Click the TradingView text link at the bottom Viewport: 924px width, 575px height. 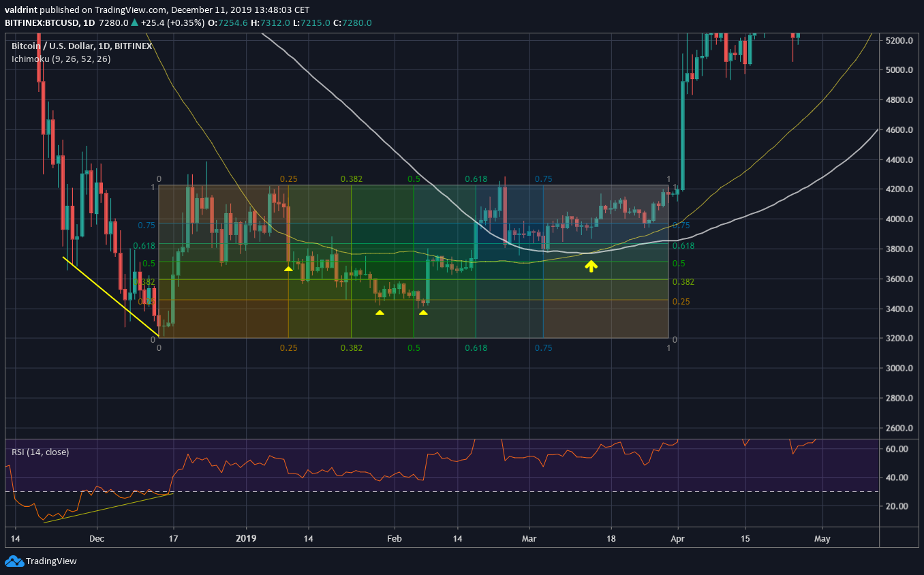[50, 561]
